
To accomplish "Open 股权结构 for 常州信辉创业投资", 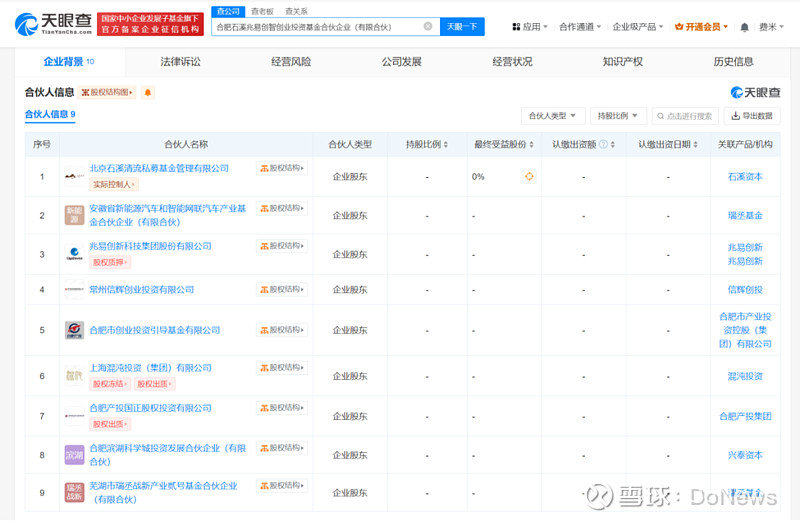I will pyautogui.click(x=282, y=289).
